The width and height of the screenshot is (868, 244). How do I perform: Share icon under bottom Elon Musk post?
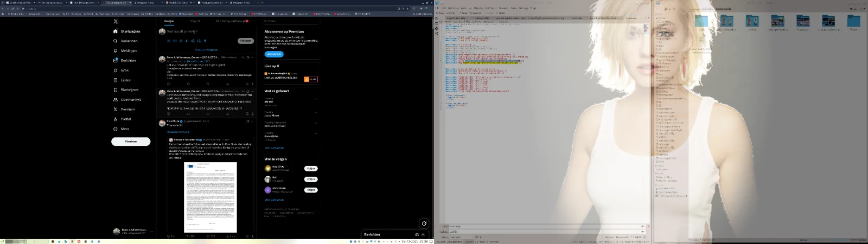pyautogui.click(x=253, y=236)
